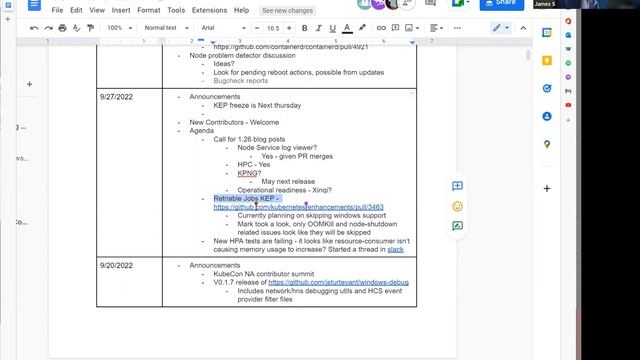Open Contacts side panel icon
640x360 pixels.
[x=547, y=116]
